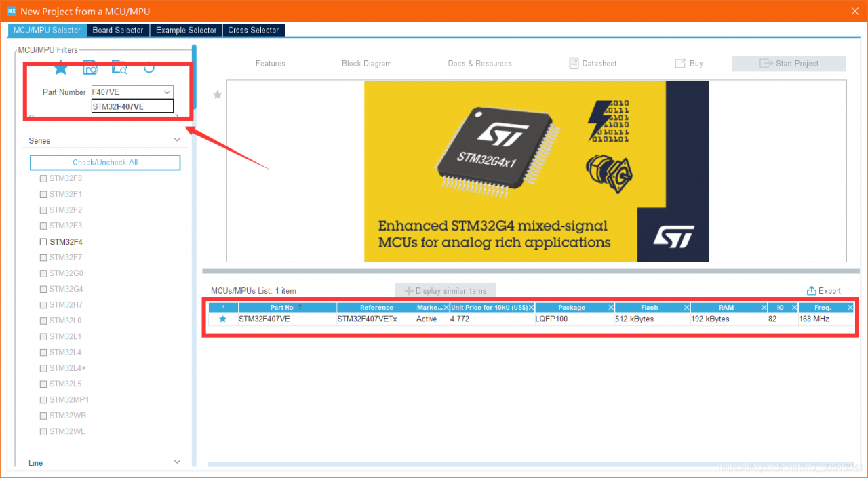This screenshot has height=478, width=868.
Task: Enable the STM32H7 series checkbox
Action: coord(43,305)
